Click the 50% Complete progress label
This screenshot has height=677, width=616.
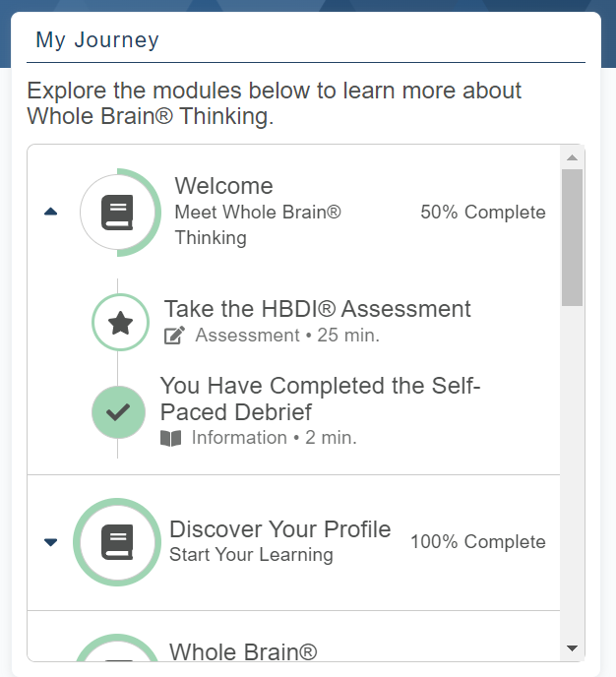pyautogui.click(x=482, y=213)
